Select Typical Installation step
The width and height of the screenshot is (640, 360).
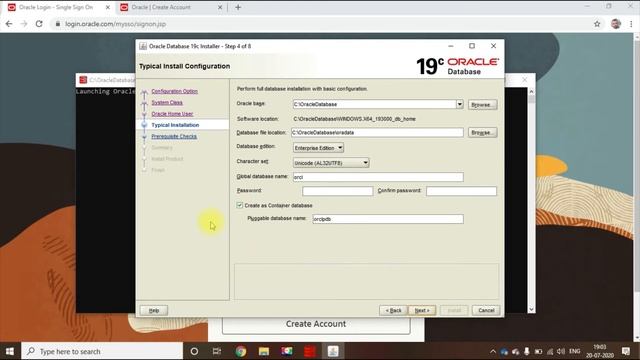(175, 125)
